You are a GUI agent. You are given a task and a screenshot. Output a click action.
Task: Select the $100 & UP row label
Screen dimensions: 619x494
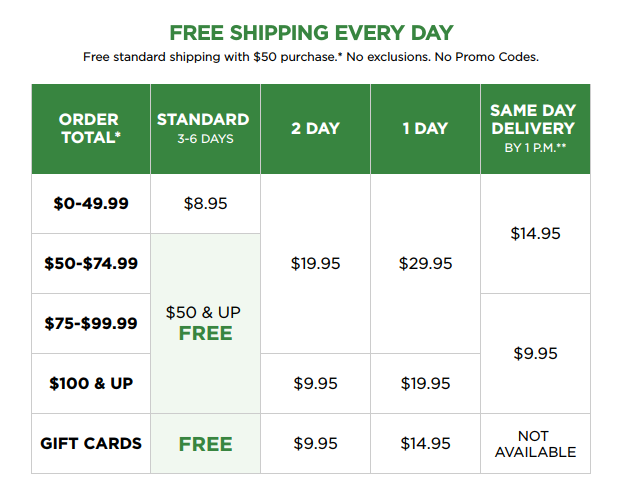pyautogui.click(x=91, y=383)
